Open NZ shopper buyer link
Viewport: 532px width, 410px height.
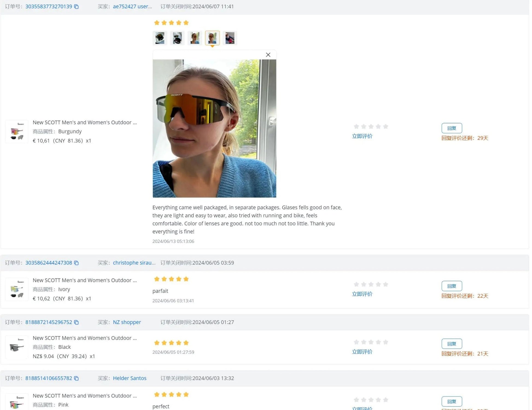pos(127,322)
